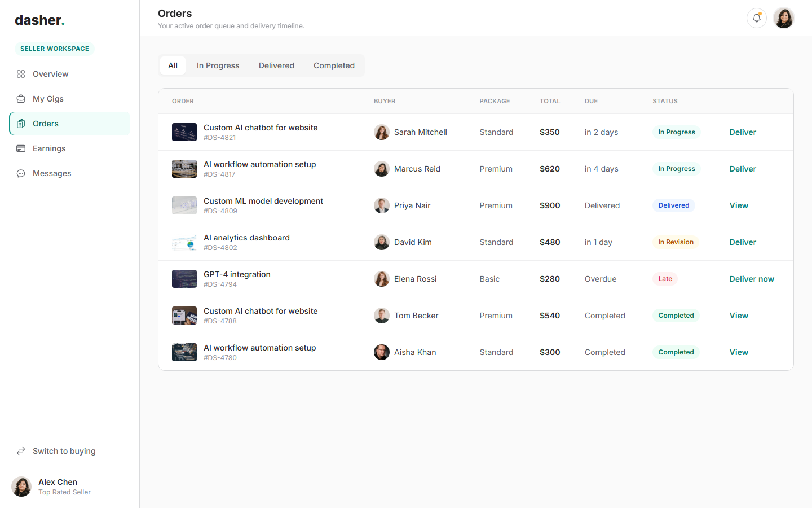
Task: Click Switch to buying
Action: [x=70, y=451]
